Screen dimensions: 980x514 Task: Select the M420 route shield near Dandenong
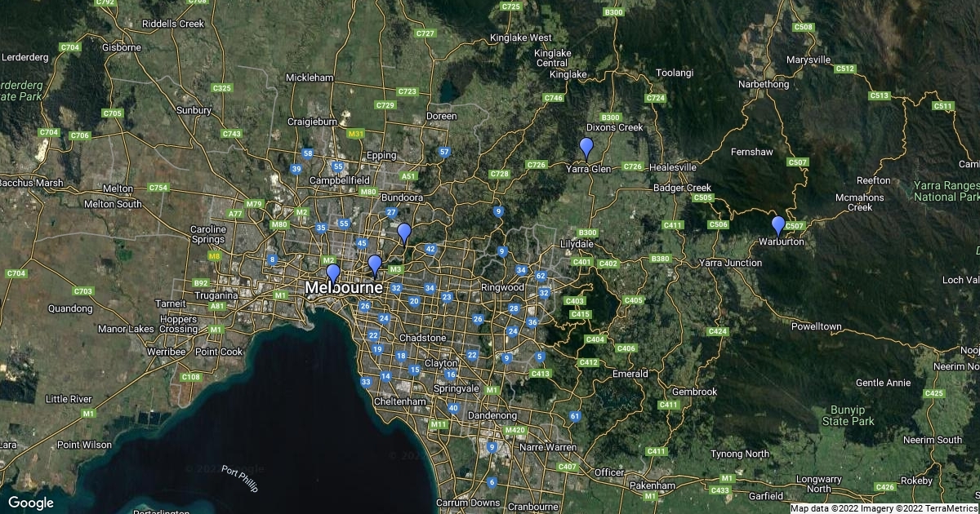515,430
